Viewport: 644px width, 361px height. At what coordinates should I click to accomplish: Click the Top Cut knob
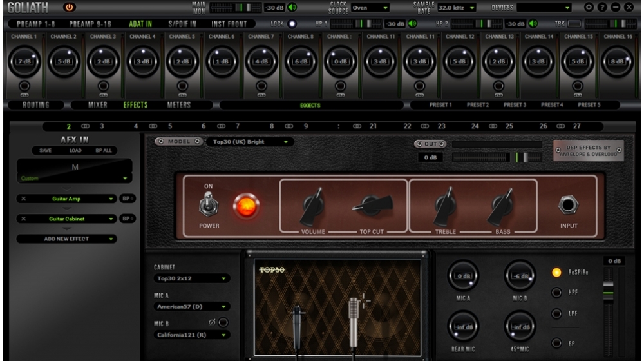tap(373, 205)
